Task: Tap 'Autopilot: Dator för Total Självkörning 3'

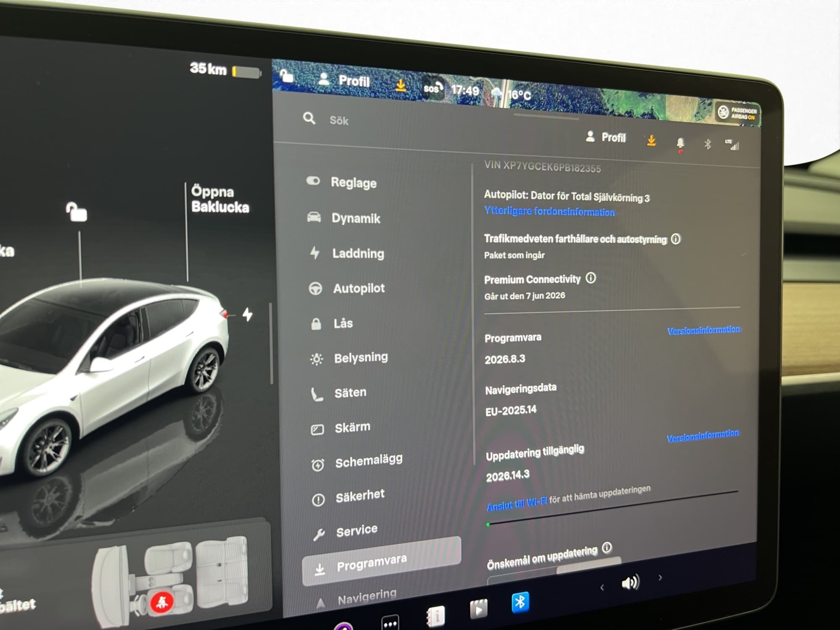Action: coord(567,196)
